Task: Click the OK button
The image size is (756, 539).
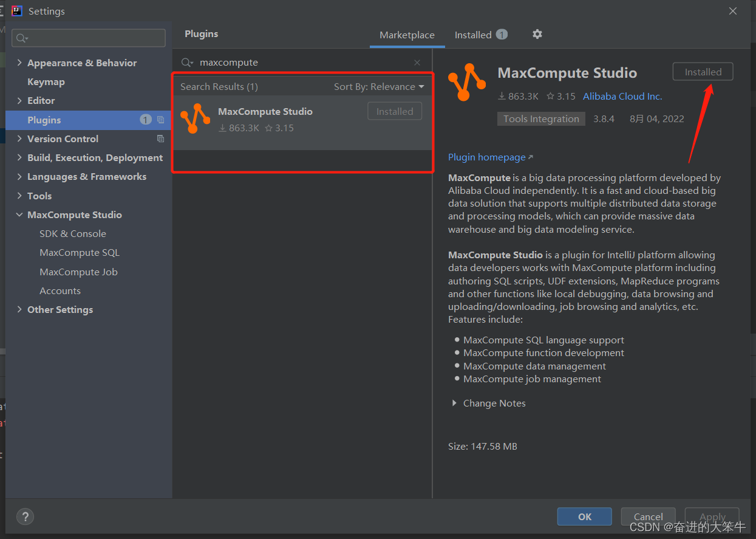Action: [585, 517]
